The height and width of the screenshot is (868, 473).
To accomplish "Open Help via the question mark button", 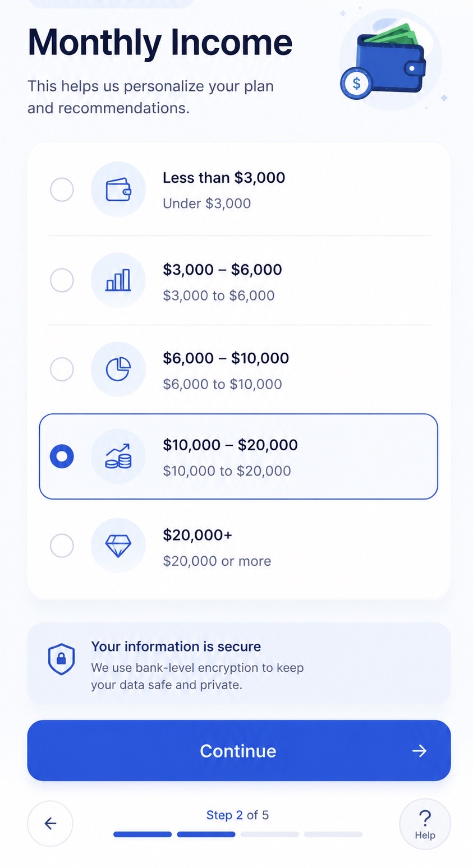I will [425, 824].
